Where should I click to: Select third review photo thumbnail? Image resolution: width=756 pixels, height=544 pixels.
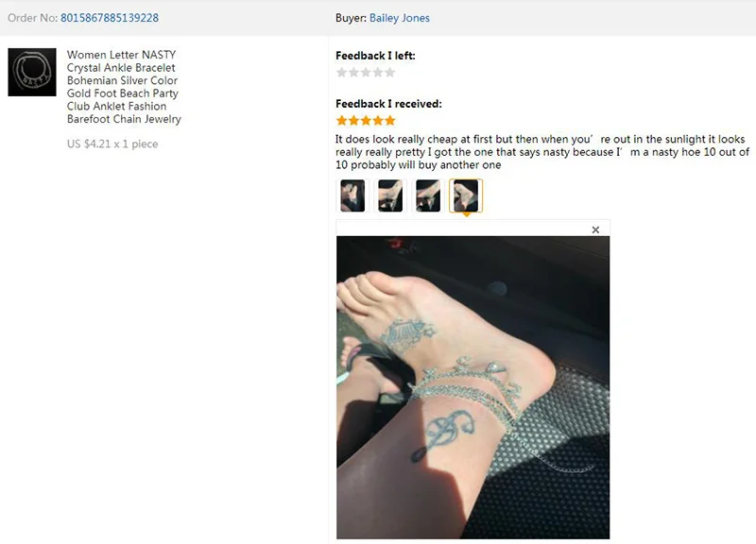coord(428,195)
